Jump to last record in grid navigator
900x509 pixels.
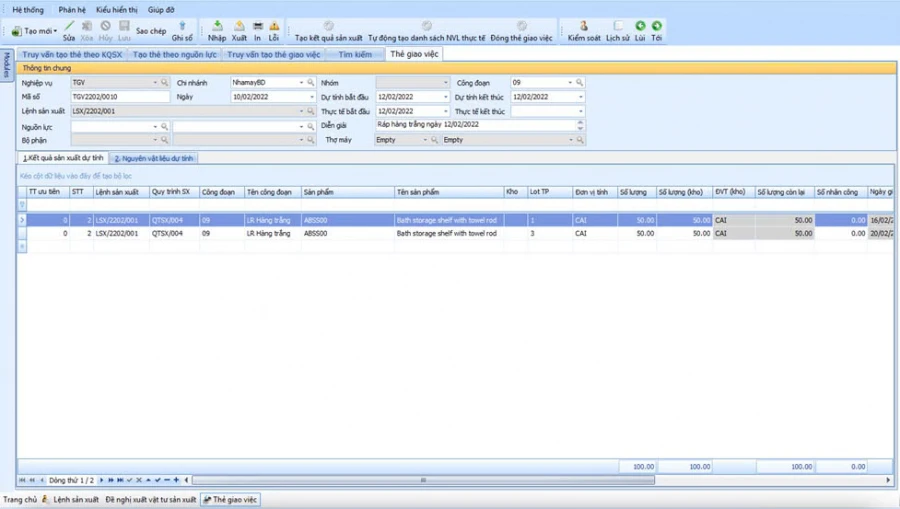(x=120, y=480)
